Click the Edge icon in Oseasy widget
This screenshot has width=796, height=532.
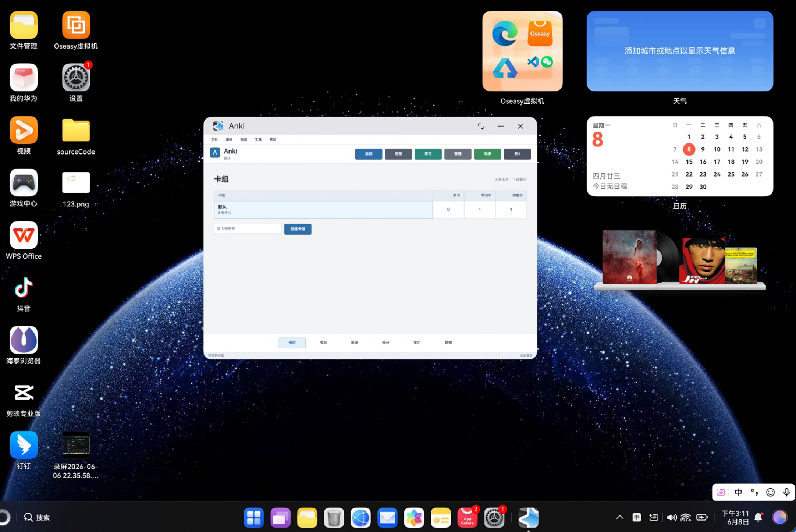(x=505, y=33)
